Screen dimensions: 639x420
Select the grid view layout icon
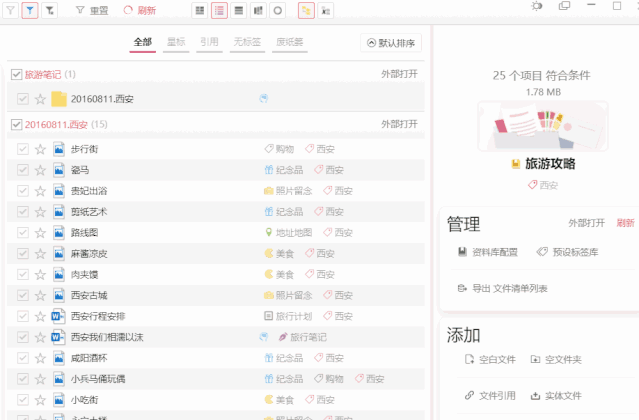200,11
